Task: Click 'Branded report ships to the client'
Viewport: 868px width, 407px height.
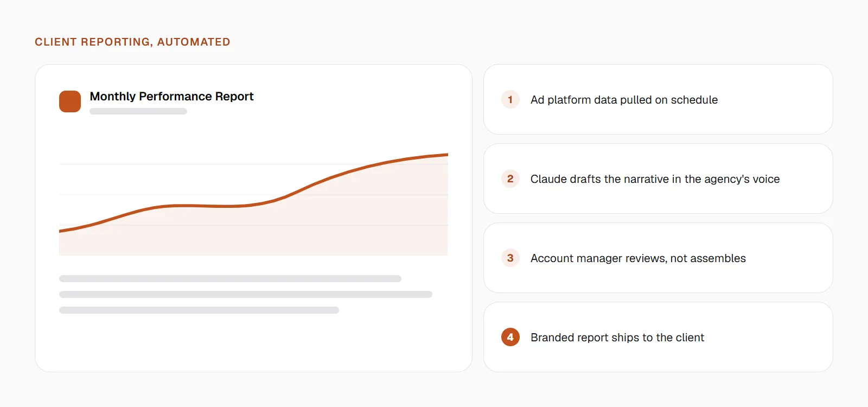Action: click(617, 338)
